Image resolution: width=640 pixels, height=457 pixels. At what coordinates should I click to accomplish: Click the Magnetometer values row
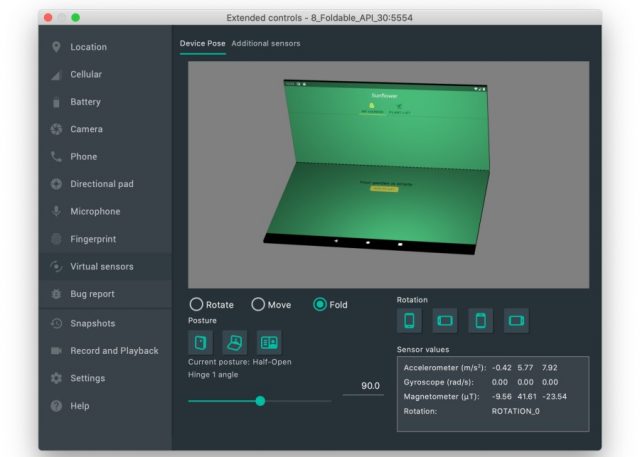coord(485,397)
